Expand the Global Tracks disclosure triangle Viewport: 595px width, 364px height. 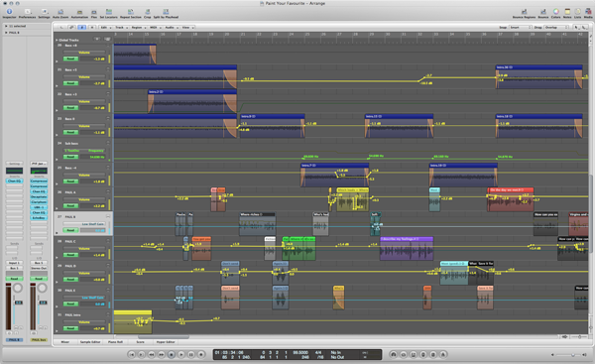57,40
